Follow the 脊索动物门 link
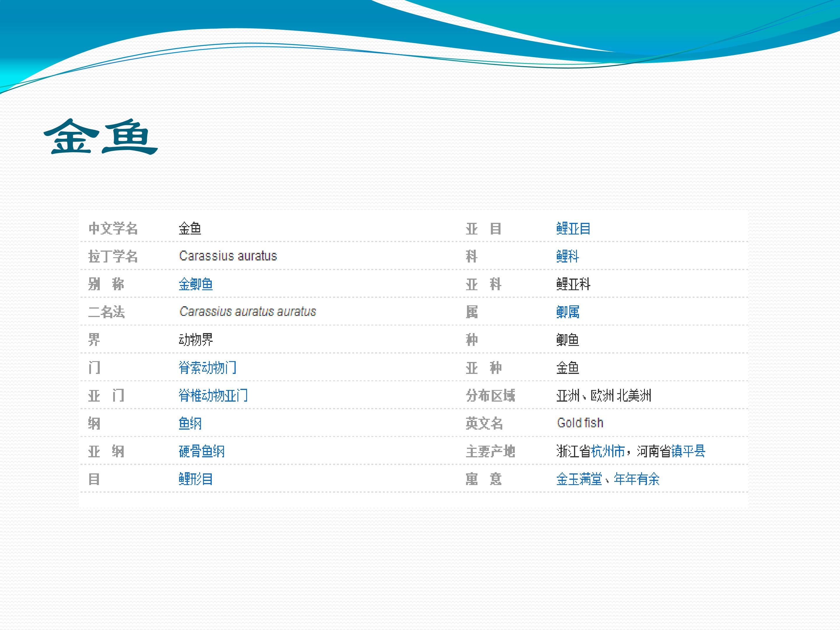This screenshot has width=840, height=630. (x=208, y=367)
